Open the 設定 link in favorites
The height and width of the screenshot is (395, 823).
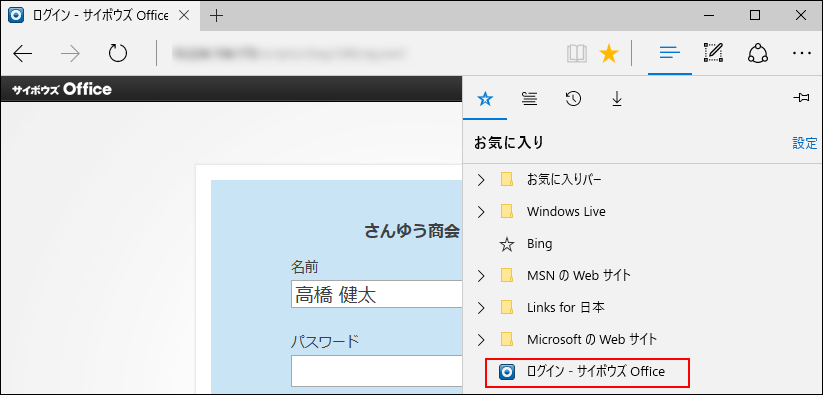pos(805,143)
